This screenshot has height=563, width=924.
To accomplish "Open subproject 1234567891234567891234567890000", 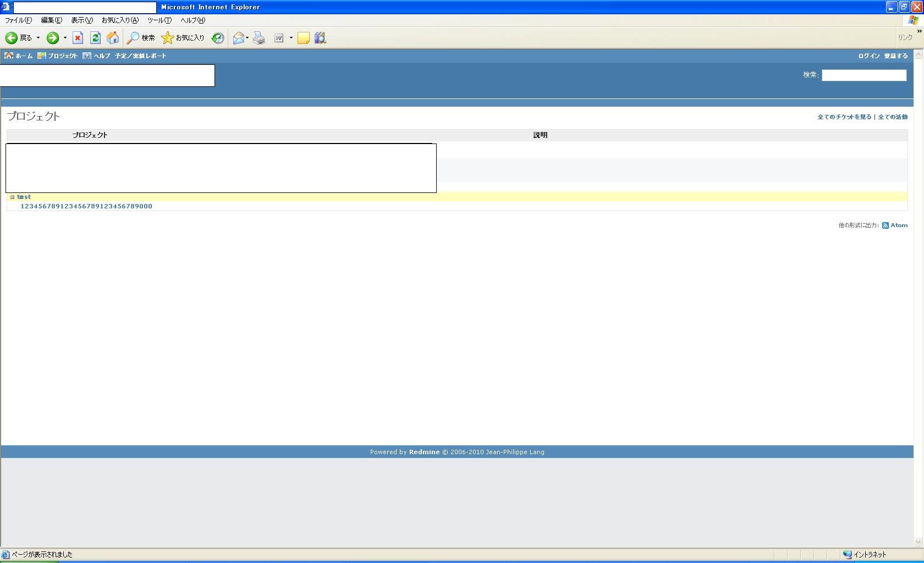I will (86, 207).
